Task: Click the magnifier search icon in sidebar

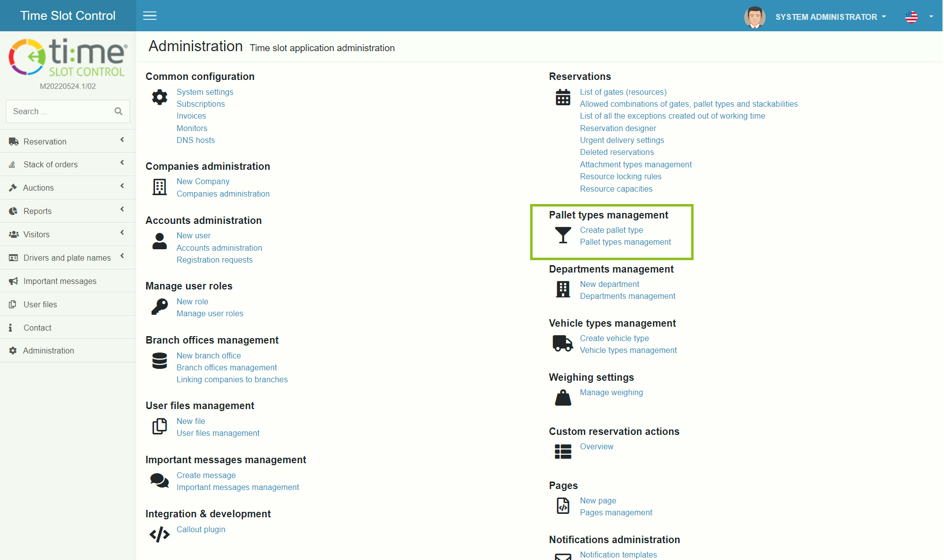Action: (118, 111)
